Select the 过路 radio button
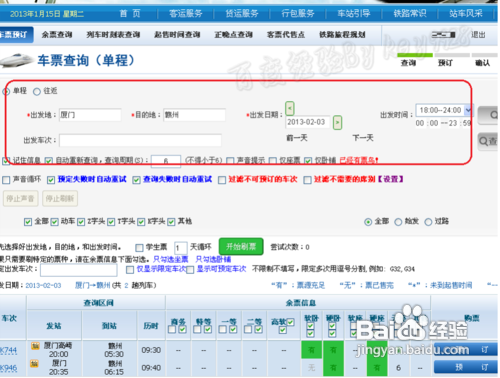Image resolution: width=500 pixels, height=378 pixels. [x=428, y=222]
